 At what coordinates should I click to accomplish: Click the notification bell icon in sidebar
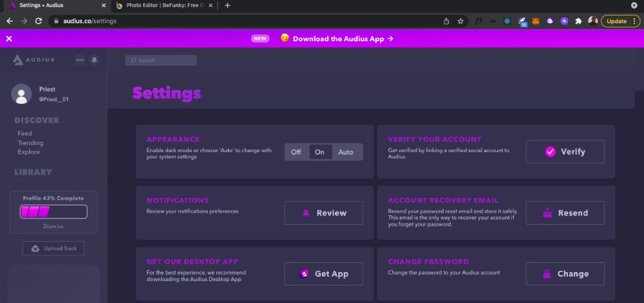pos(95,60)
